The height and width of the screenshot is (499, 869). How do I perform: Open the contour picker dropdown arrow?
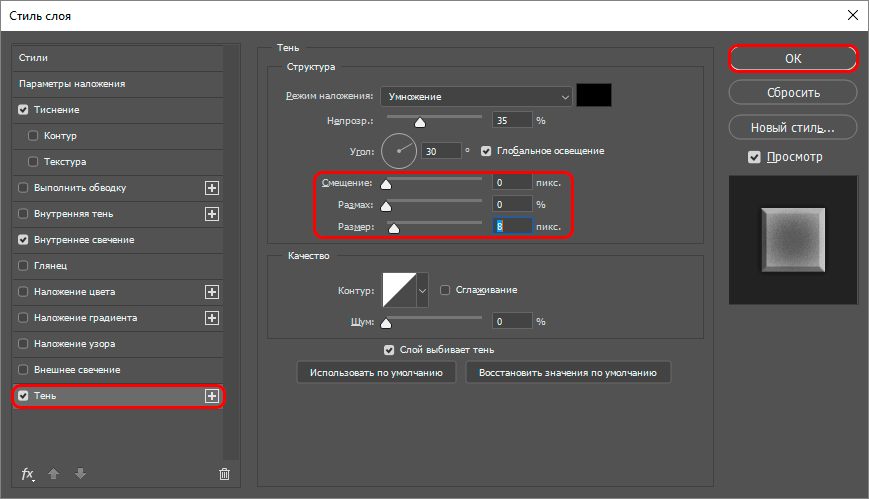coord(422,290)
